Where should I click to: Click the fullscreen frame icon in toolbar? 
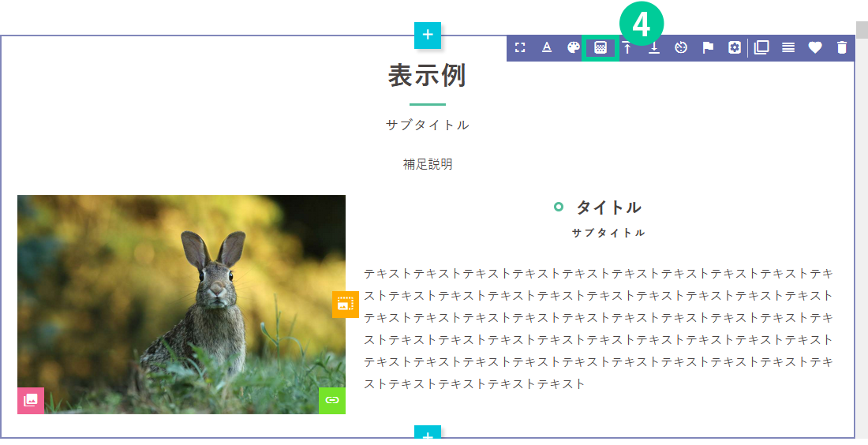[x=520, y=48]
